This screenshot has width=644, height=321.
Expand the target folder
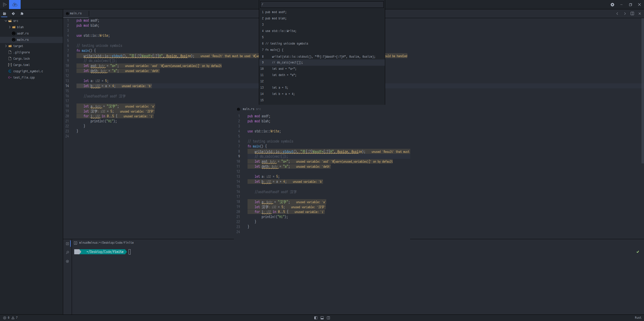pos(6,46)
